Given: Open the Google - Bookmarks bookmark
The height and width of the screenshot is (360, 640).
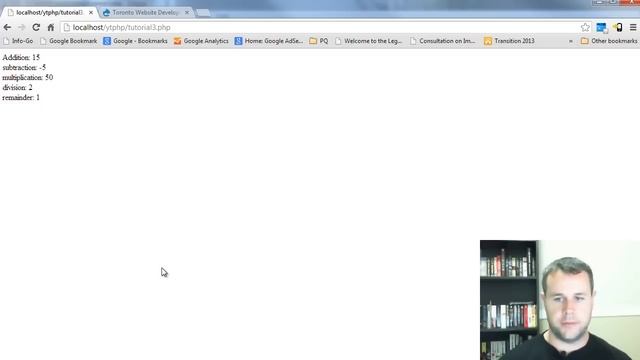Looking at the screenshot, I should coord(136,41).
